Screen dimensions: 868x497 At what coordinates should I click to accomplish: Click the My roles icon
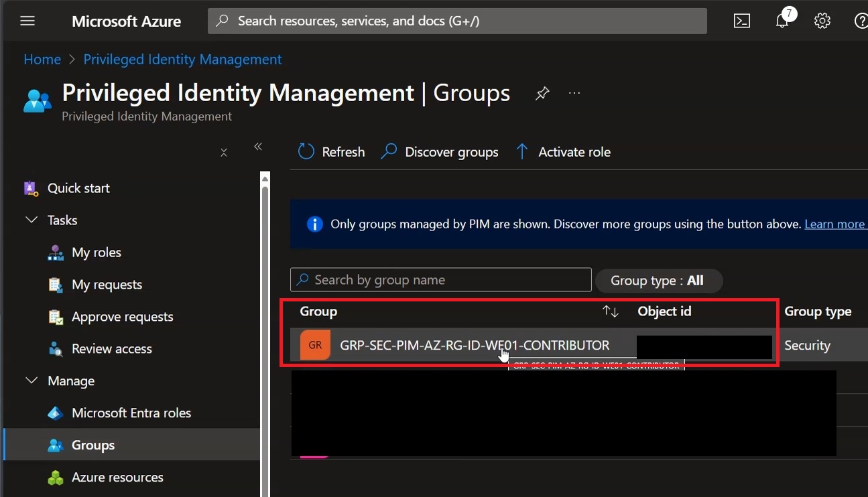pyautogui.click(x=56, y=253)
